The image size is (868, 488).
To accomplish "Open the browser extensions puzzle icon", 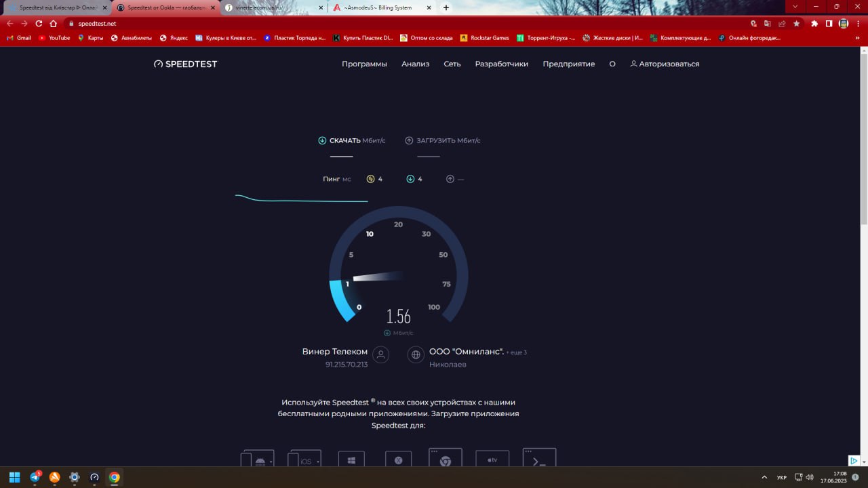I will click(x=814, y=23).
